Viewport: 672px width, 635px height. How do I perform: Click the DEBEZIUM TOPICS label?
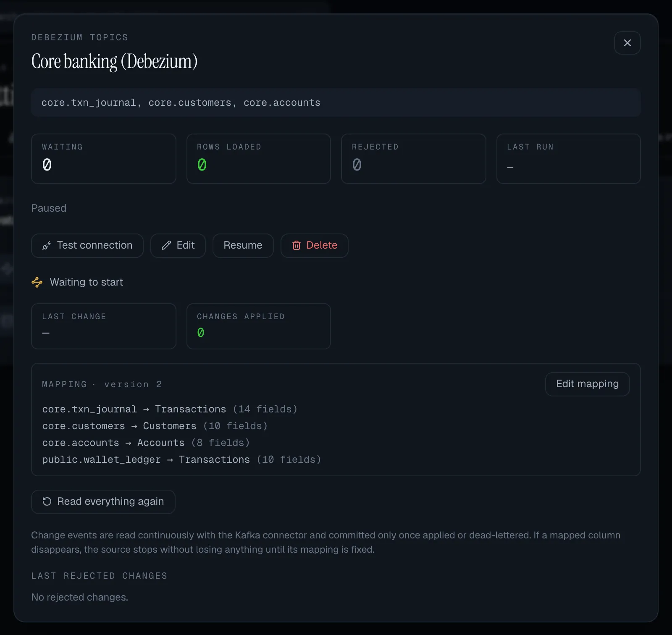[x=80, y=37]
